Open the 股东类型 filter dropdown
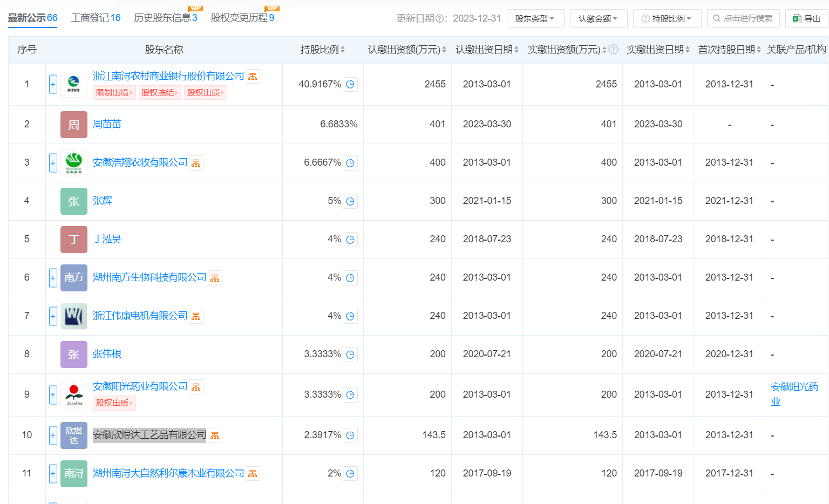 [535, 19]
